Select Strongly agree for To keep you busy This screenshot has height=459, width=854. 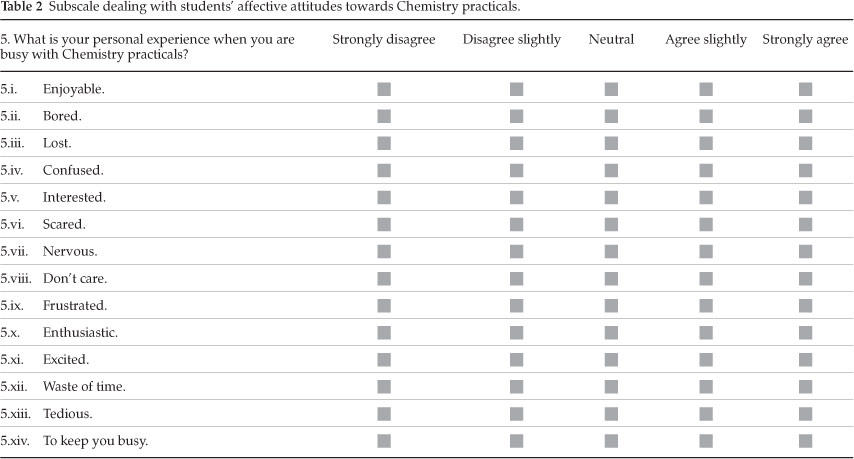point(806,440)
